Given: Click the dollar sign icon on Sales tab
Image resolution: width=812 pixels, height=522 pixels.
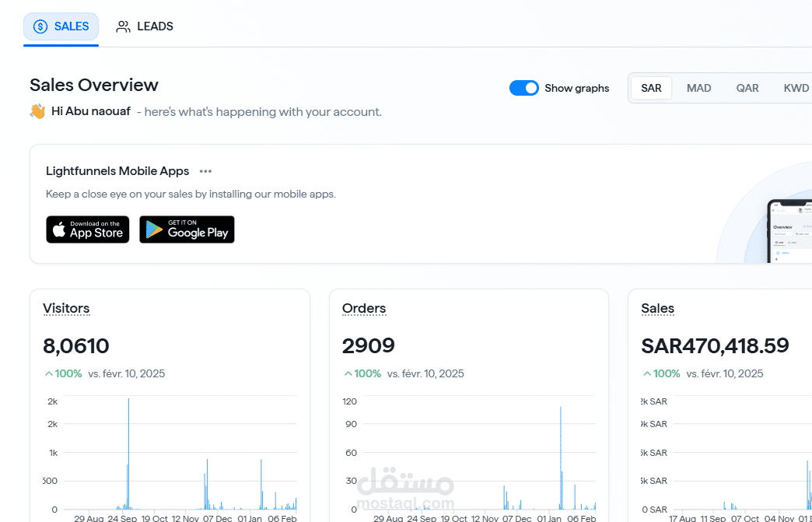Looking at the screenshot, I should tap(40, 26).
